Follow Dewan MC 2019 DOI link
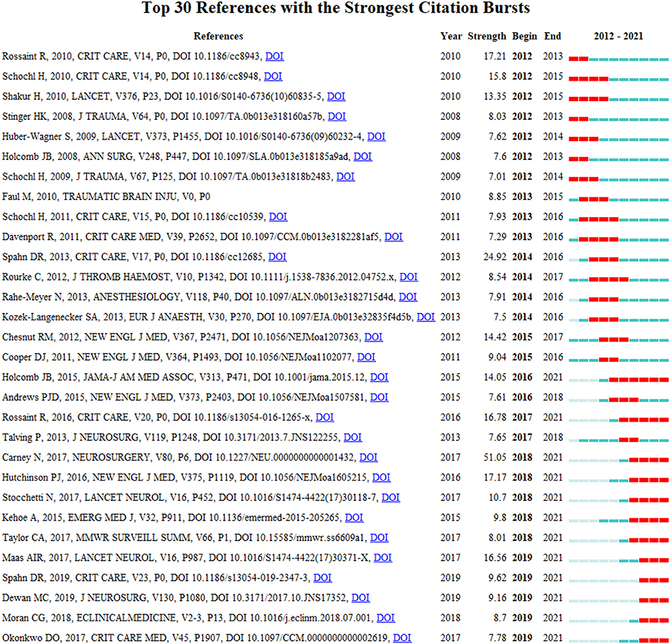 [361, 598]
